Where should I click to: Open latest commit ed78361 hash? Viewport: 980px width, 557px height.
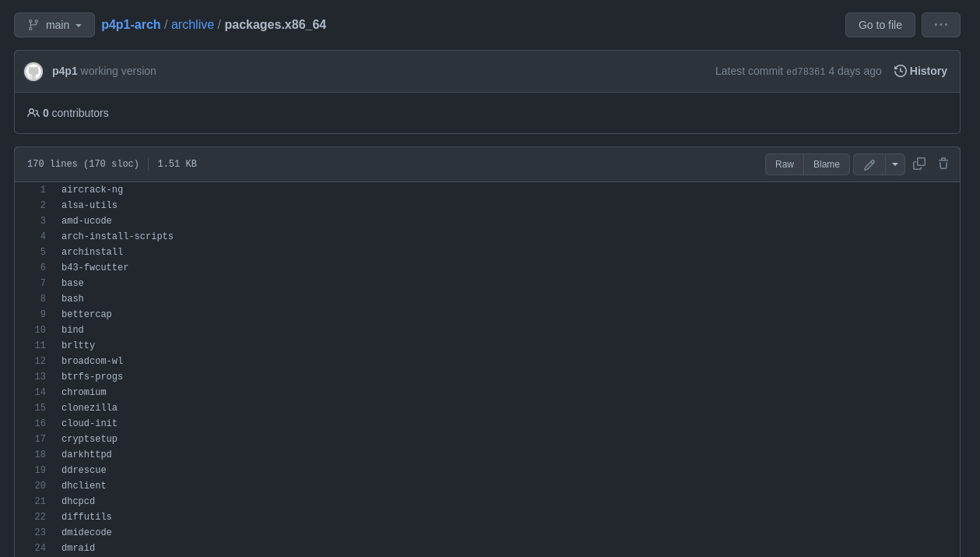click(x=806, y=72)
